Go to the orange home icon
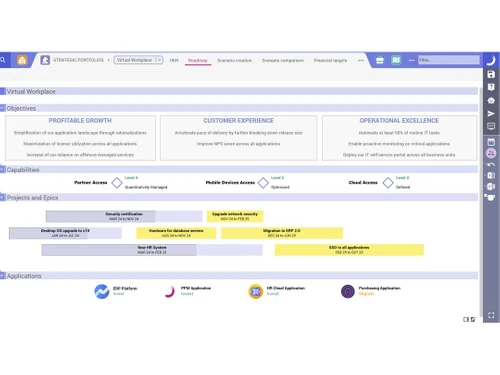This screenshot has height=375, width=500. click(x=22, y=60)
